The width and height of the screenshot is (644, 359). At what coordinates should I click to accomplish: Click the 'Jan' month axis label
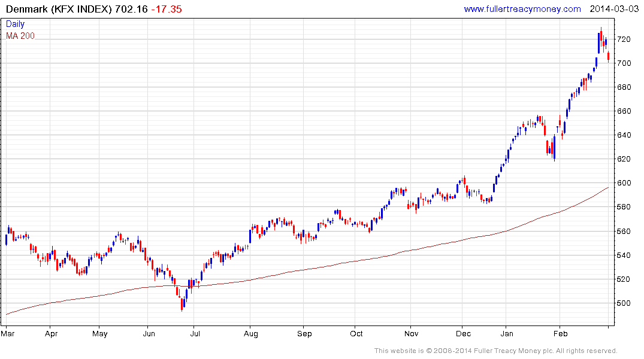tap(506, 333)
